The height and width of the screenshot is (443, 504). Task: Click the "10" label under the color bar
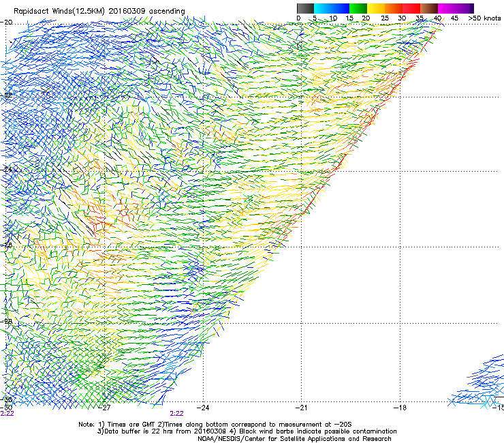point(333,18)
